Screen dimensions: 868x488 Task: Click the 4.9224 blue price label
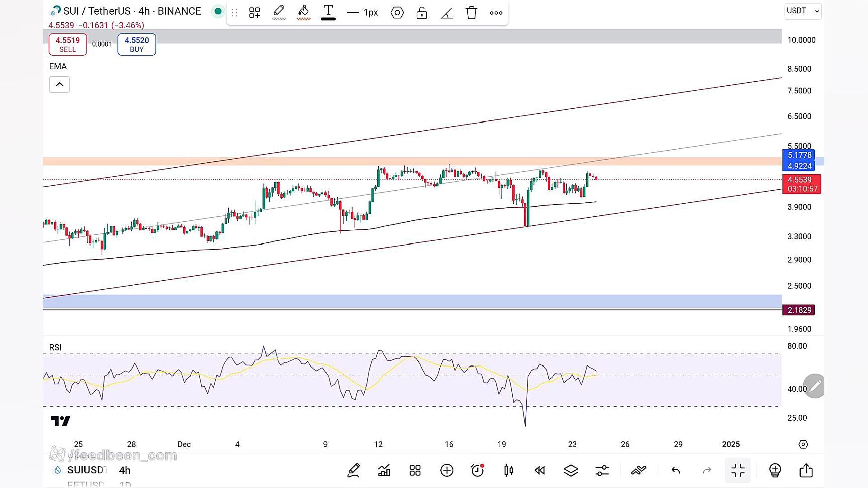pyautogui.click(x=799, y=166)
